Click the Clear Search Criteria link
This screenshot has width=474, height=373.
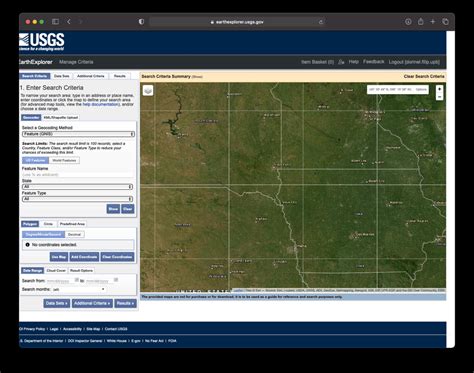tap(424, 76)
